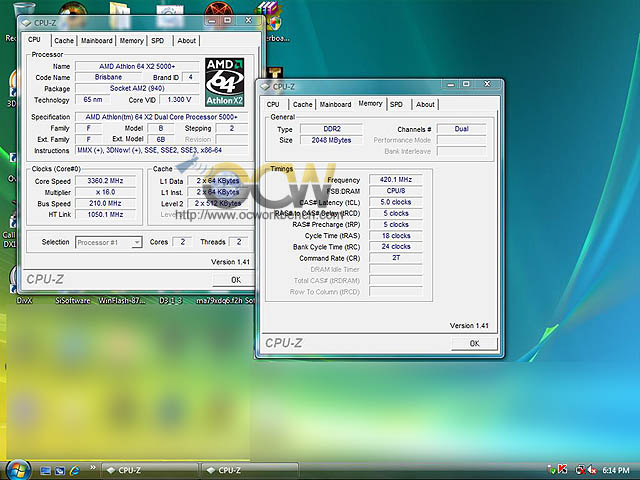
Task: Click the network disconnected tray icon
Action: (580, 471)
